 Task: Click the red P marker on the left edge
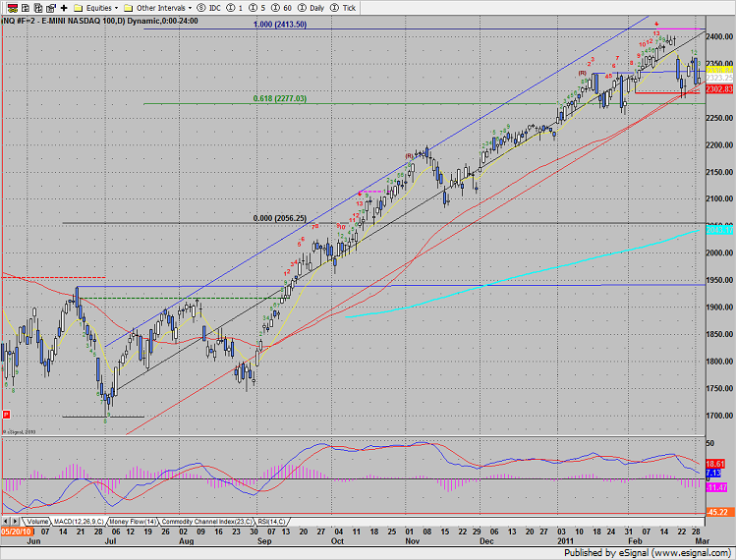[6, 415]
